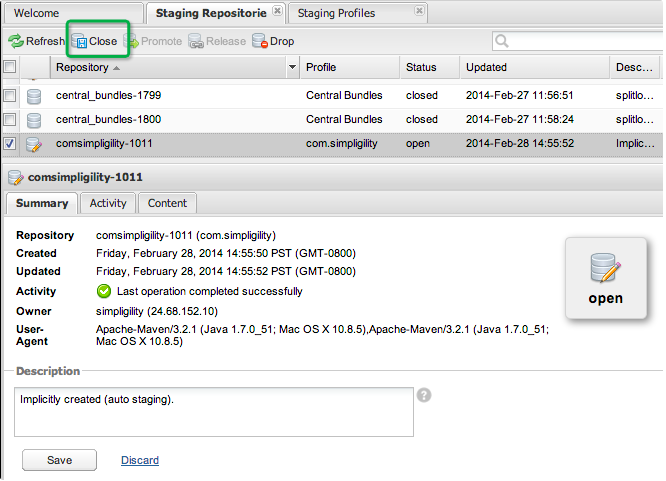Click the Release toolbar icon
This screenshot has height=481, width=666.
pos(196,42)
